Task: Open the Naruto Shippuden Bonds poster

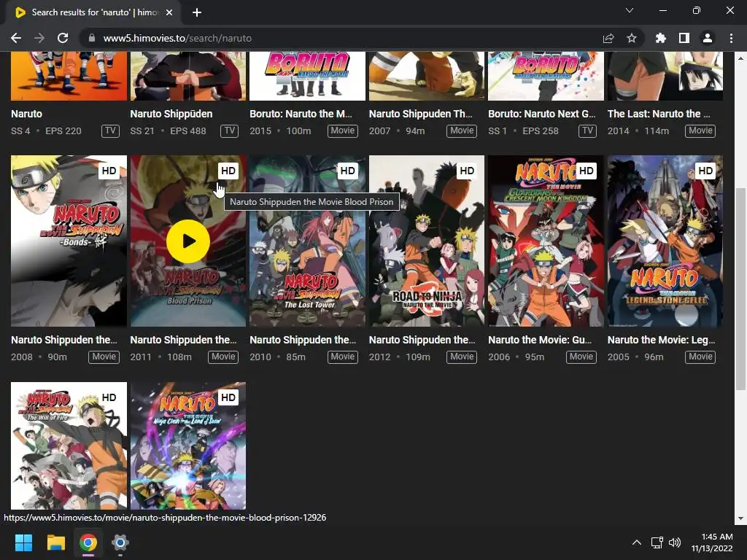Action: 69,241
